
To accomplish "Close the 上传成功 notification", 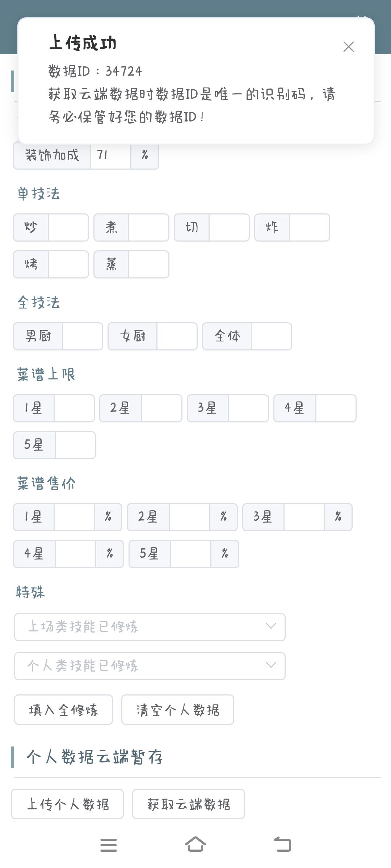I will click(x=348, y=47).
